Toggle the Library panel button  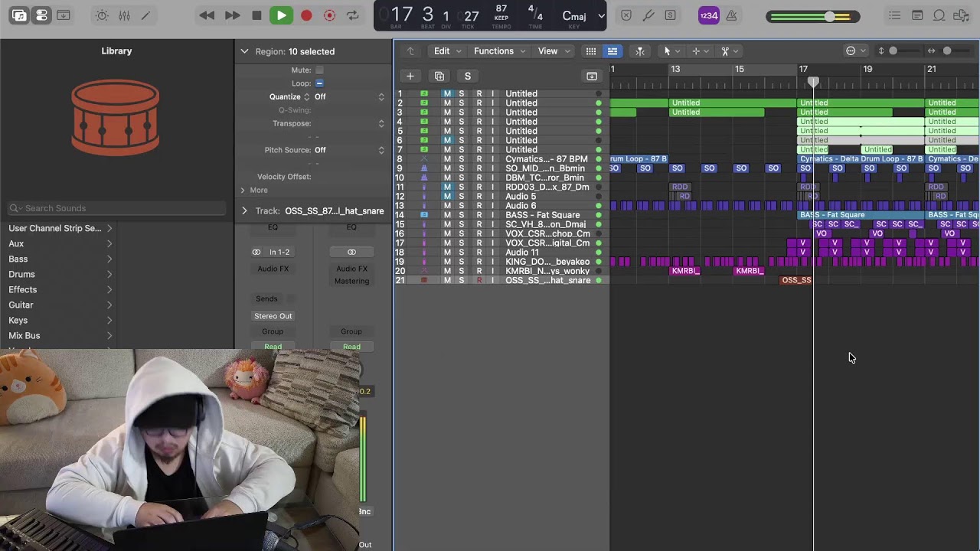(x=19, y=15)
